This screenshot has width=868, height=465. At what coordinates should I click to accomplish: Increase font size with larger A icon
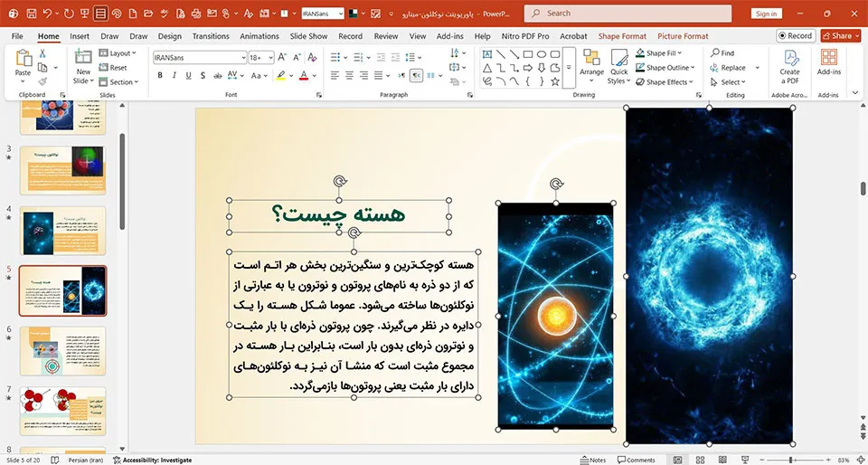click(282, 57)
